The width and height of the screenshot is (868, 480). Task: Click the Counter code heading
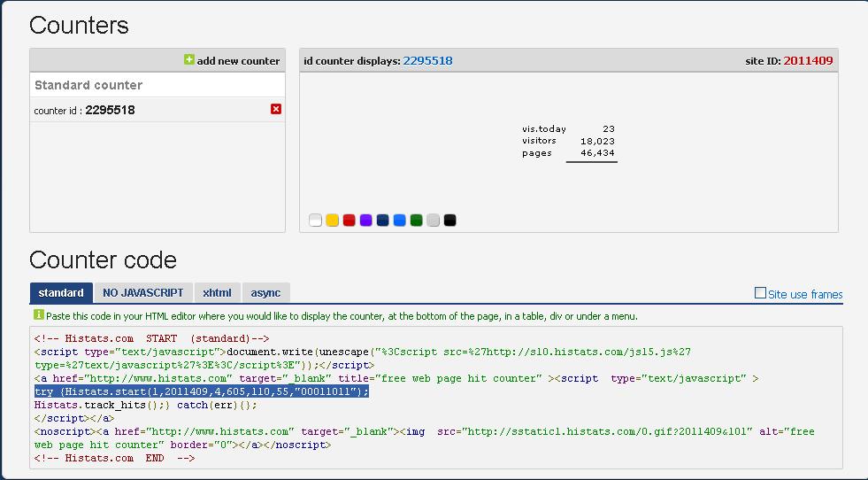click(103, 260)
